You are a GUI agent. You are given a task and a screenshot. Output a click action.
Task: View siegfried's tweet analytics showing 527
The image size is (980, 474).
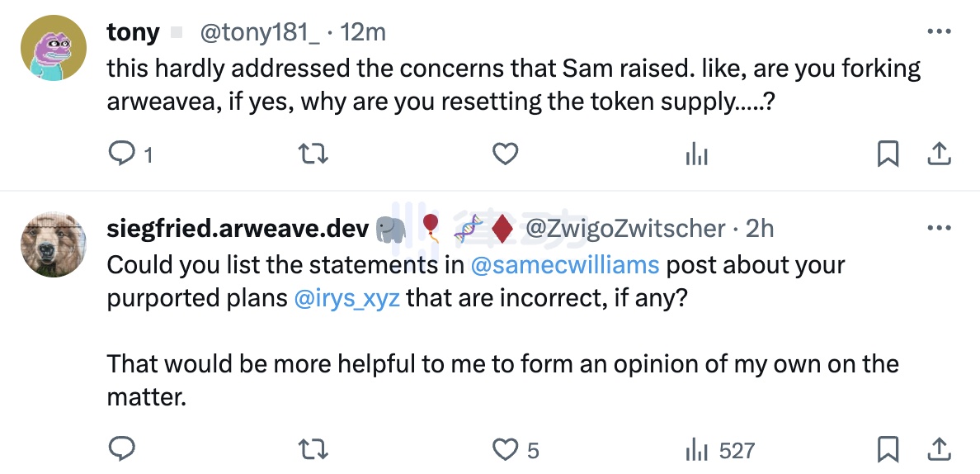696,449
